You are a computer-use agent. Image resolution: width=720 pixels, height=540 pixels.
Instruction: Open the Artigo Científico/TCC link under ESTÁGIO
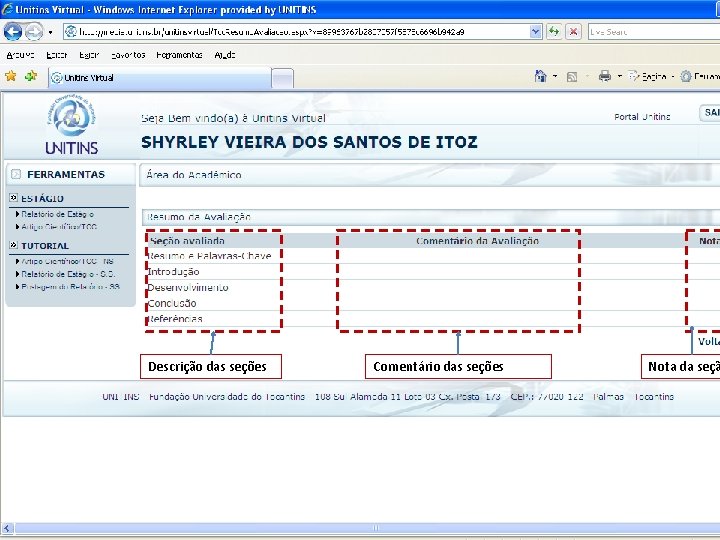[x=59, y=227]
